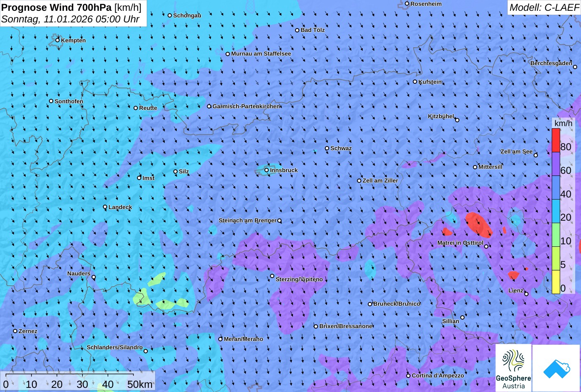Click the Cortina d'Ampezzo label

pyautogui.click(x=438, y=375)
